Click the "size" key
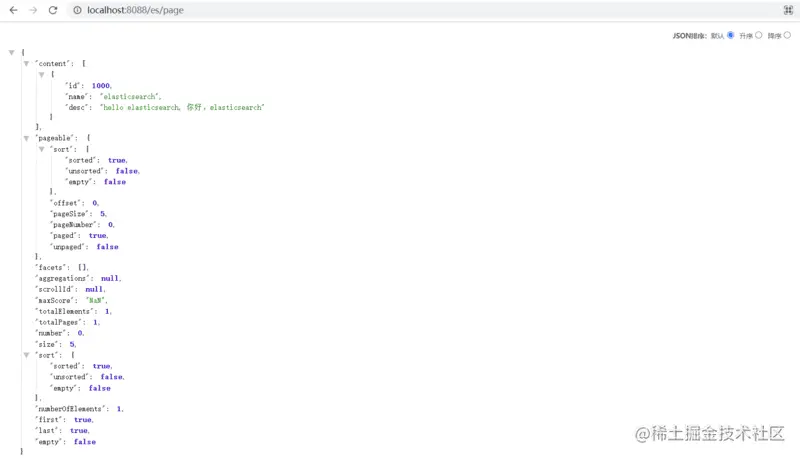This screenshot has height=458, width=800. point(48,344)
